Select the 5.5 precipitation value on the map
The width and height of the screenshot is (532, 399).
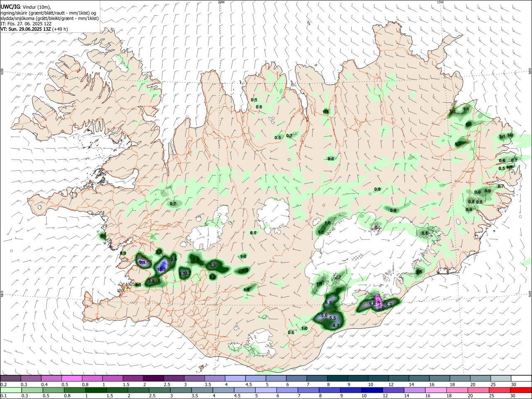coord(332,318)
